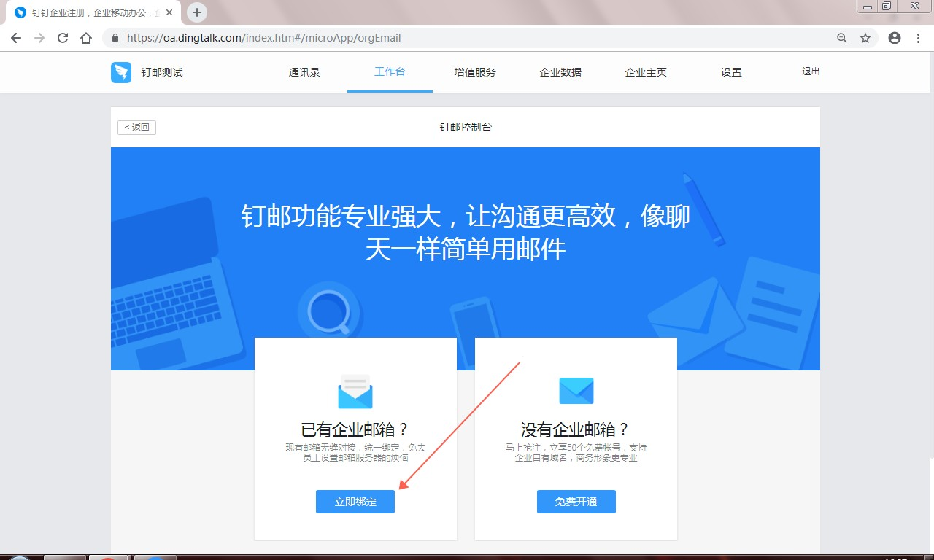Click description text starting 马上抢注

[576, 452]
